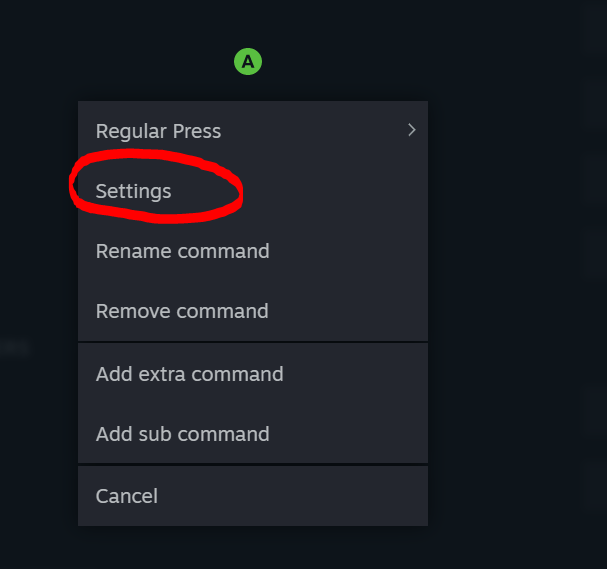This screenshot has width=607, height=569.
Task: Choose Add sub command
Action: [x=183, y=434]
